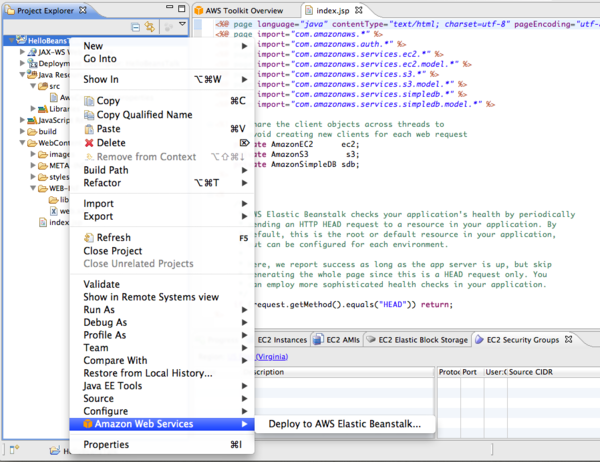Click Show in Remote Systems view
This screenshot has height=462, width=600.
pos(162,297)
